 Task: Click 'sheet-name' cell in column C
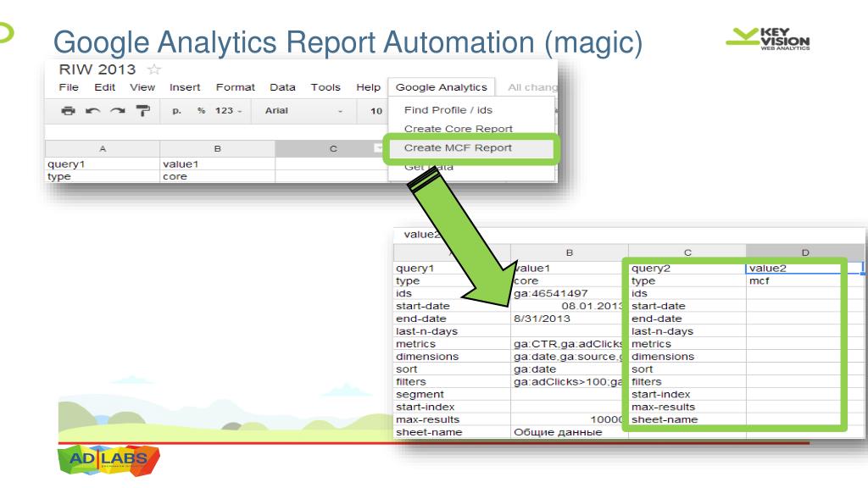pos(687,419)
